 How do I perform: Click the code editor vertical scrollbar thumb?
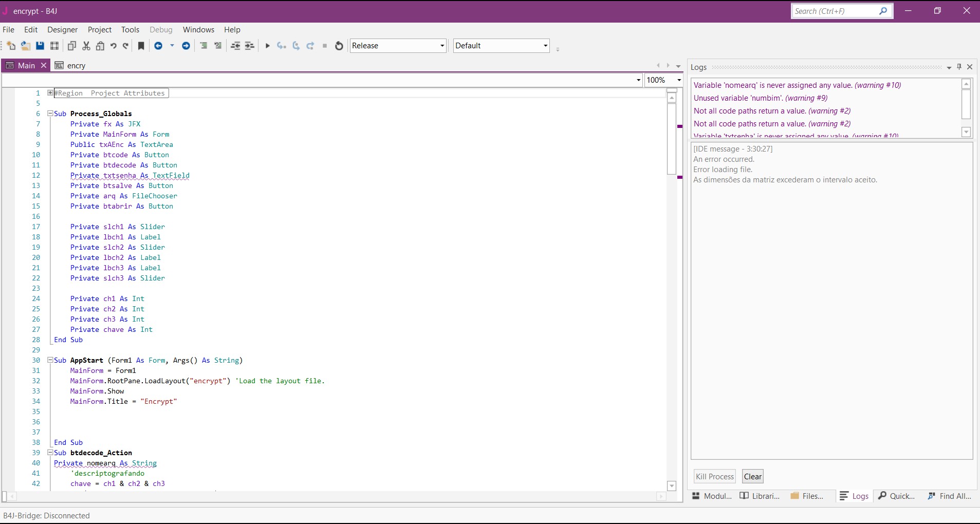click(x=672, y=139)
